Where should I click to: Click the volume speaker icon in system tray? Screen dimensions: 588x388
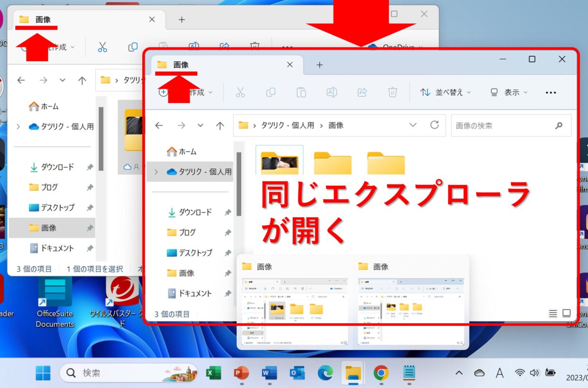click(535, 373)
